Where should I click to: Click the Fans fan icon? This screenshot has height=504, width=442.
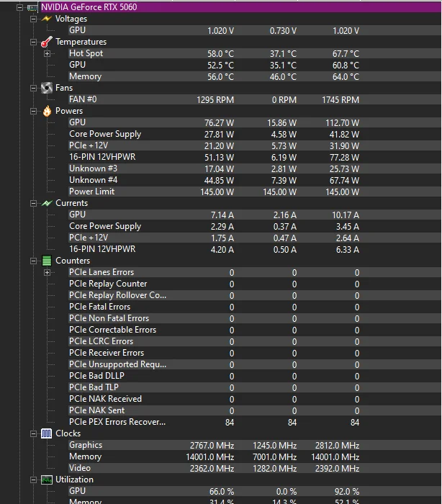click(47, 88)
